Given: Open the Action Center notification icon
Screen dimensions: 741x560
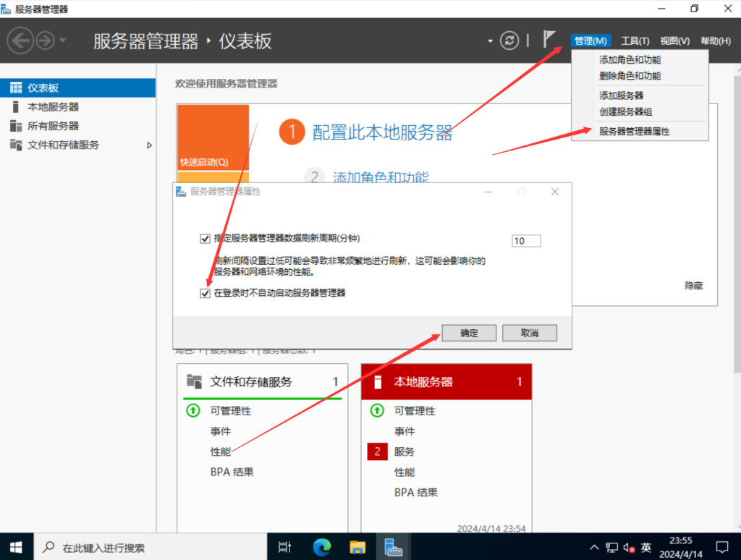Looking at the screenshot, I should pos(722,547).
